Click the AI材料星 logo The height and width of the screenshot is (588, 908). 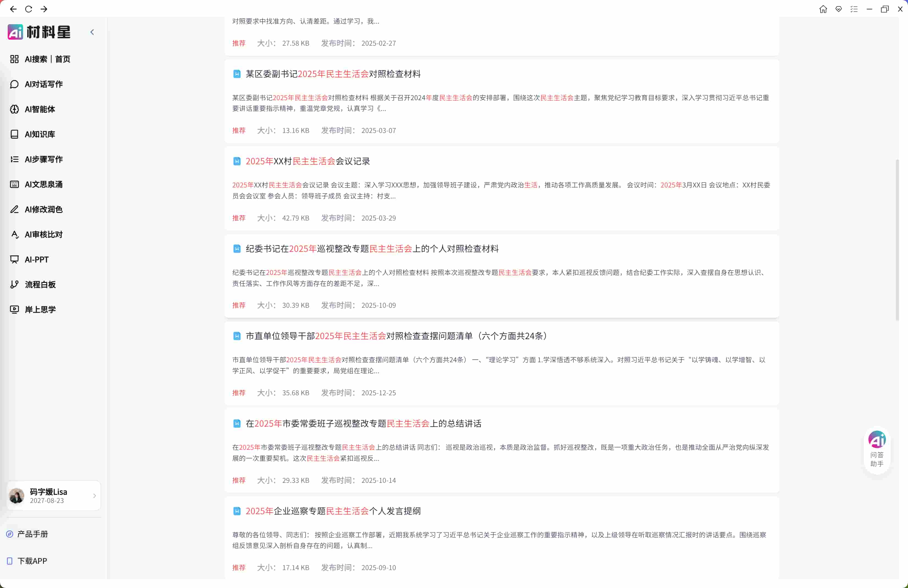39,32
